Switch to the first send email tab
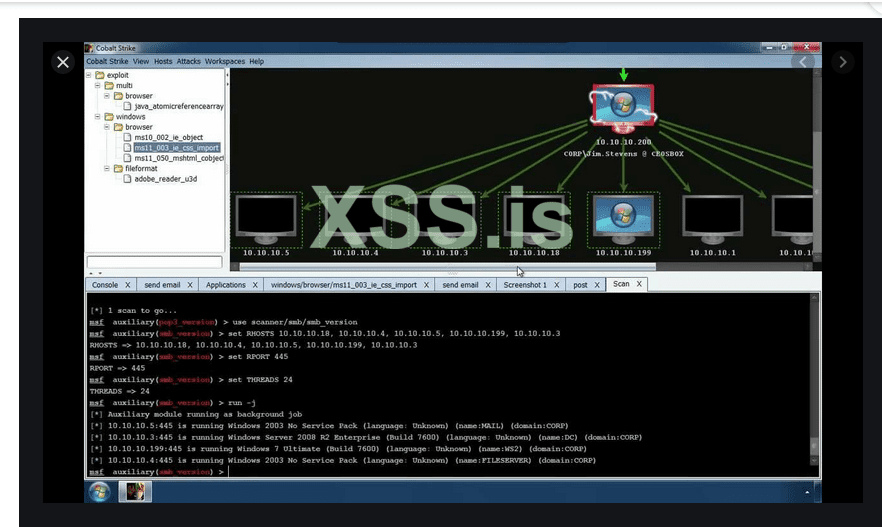The height and width of the screenshot is (527, 882). 163,285
